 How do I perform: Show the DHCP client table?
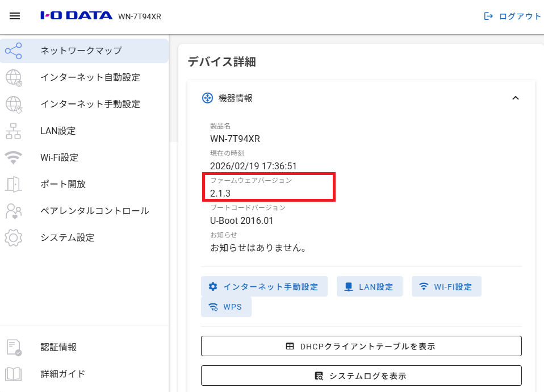pos(362,345)
